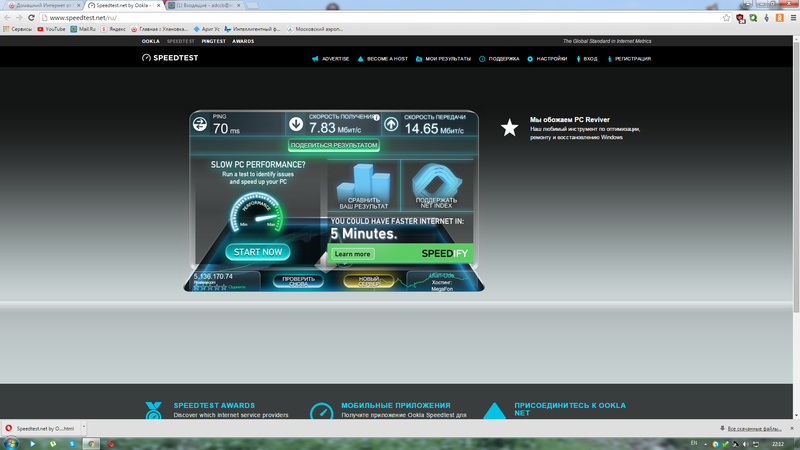800x450 pixels.
Task: Click the Net Index support icon
Action: click(x=436, y=182)
